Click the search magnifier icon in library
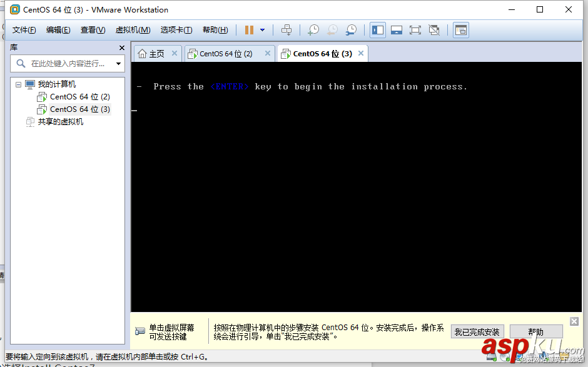 pyautogui.click(x=21, y=63)
